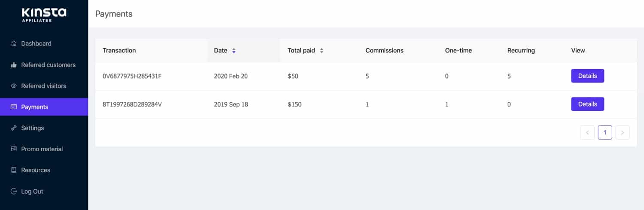Screen dimensions: 644x210
Task: Click the Log Out arrow icon
Action: (x=14, y=192)
